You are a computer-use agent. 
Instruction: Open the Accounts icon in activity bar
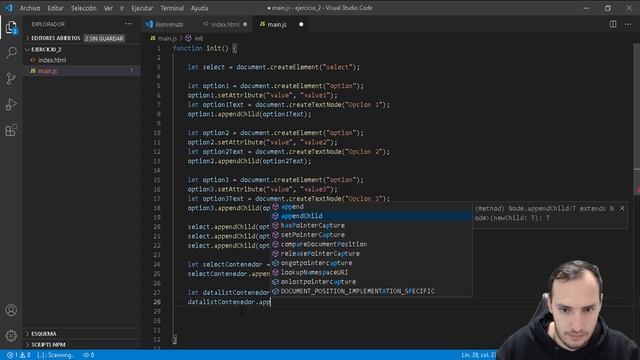(11, 310)
